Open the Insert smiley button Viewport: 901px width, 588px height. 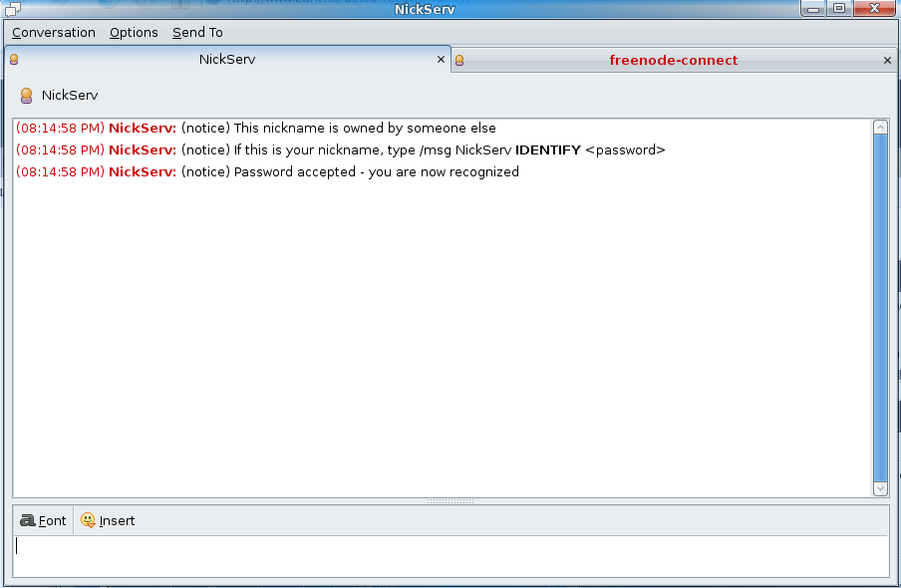(x=108, y=521)
